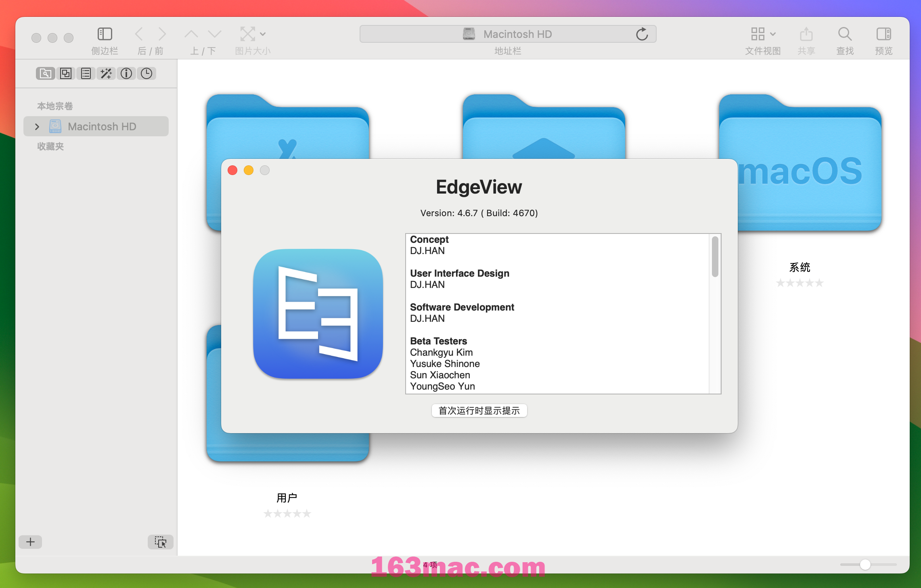Screen dimensions: 921x588
Task: Expand Macintosh HD tree chevron
Action: pyautogui.click(x=37, y=127)
